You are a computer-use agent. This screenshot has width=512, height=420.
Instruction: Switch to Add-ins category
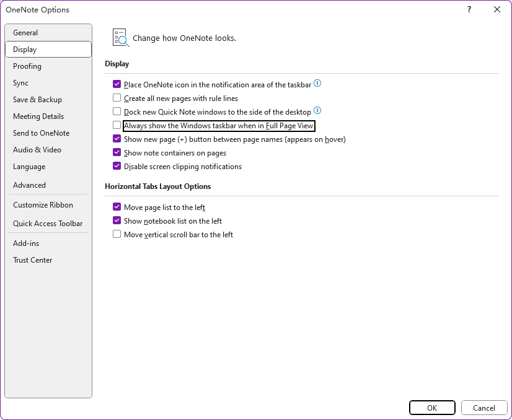[x=48, y=243]
